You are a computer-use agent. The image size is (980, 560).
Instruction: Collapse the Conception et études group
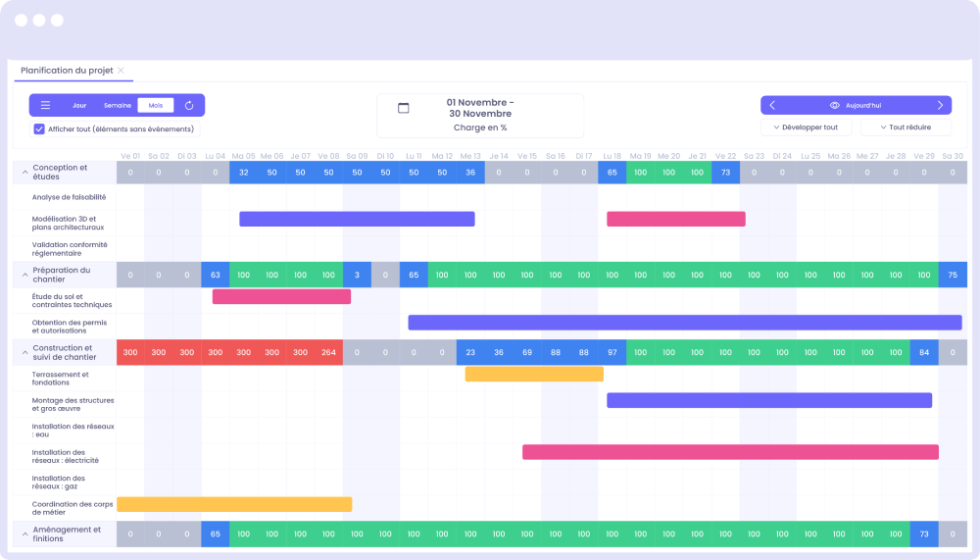tap(24, 173)
